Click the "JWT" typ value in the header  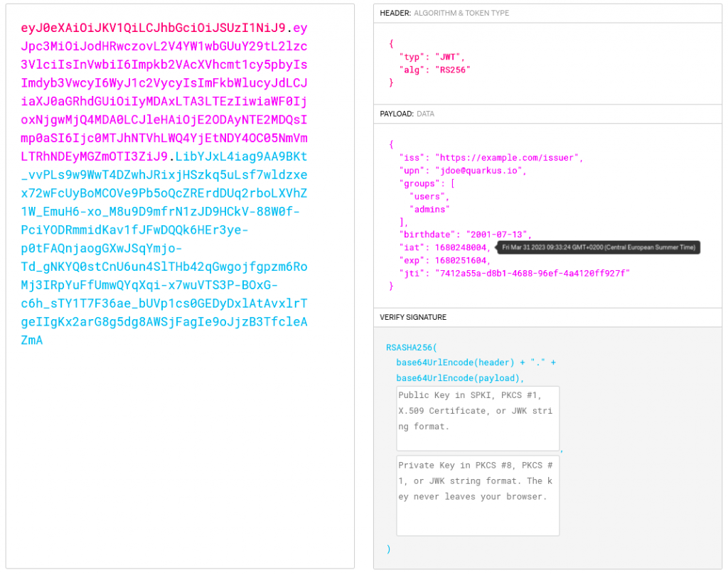(449, 57)
